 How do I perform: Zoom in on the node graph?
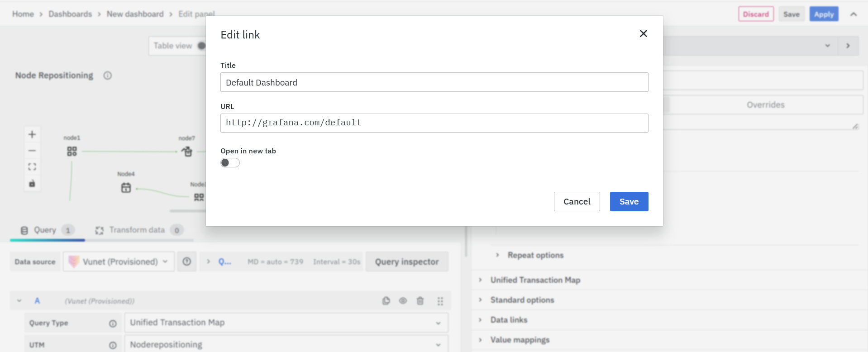32,134
